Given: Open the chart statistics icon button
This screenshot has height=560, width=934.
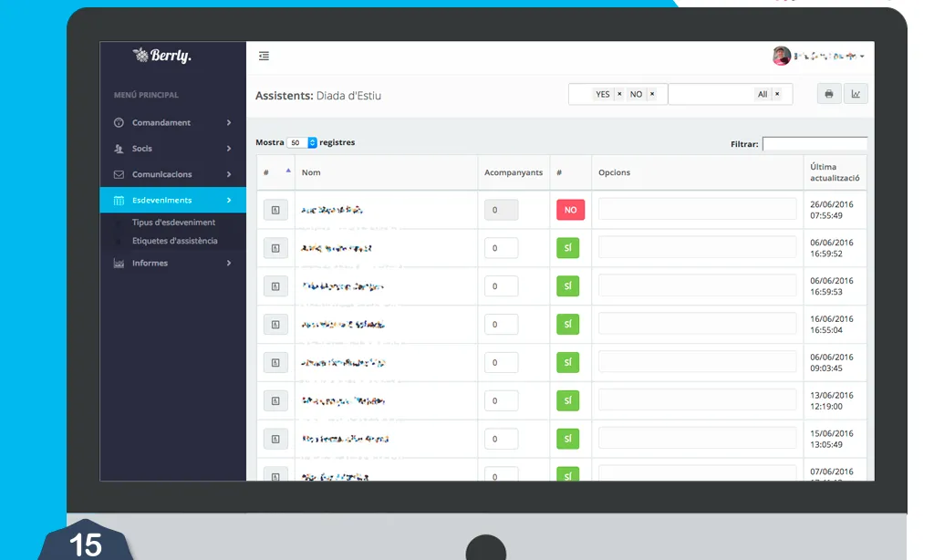Looking at the screenshot, I should click(x=856, y=94).
